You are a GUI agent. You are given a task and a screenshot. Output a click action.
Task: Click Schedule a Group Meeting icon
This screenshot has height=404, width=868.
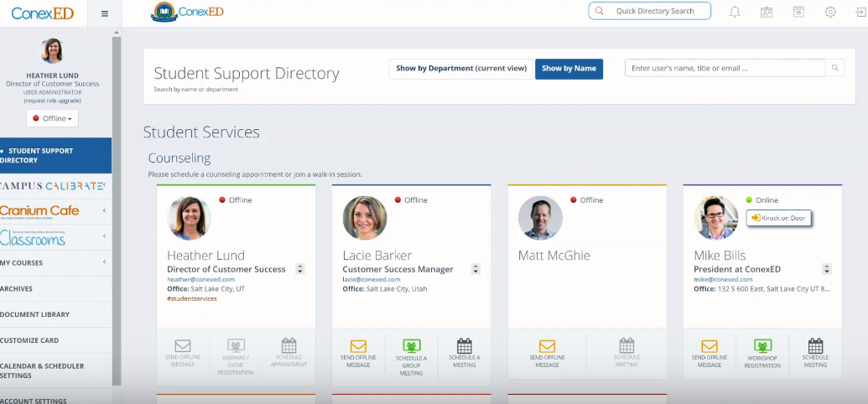411,346
